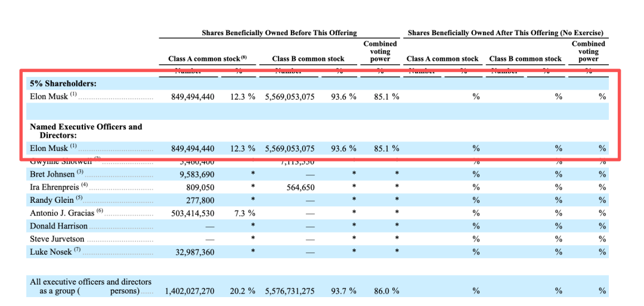The width and height of the screenshot is (644, 306).
Task: Click the "Named Executive Officers and Directors:" heading
Action: click(x=86, y=131)
